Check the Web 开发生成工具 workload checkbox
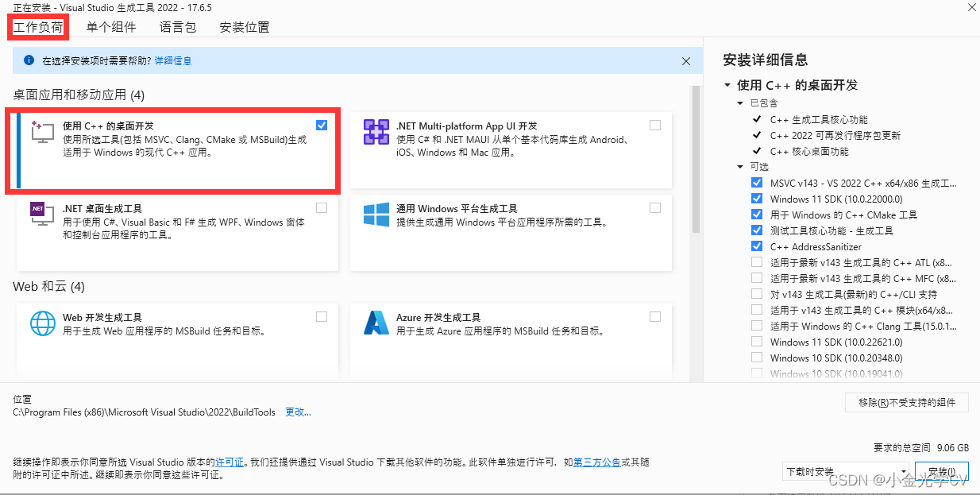980x495 pixels. (321, 317)
